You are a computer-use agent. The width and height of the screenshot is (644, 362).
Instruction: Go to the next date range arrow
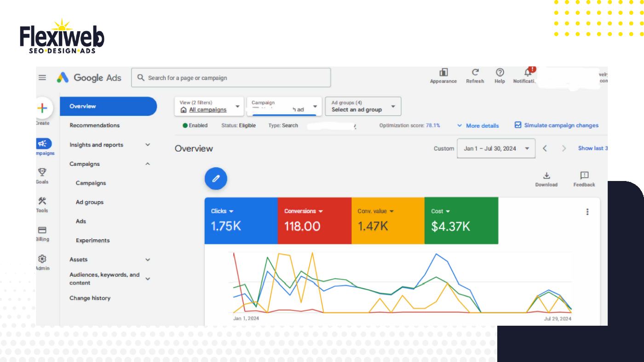[563, 148]
